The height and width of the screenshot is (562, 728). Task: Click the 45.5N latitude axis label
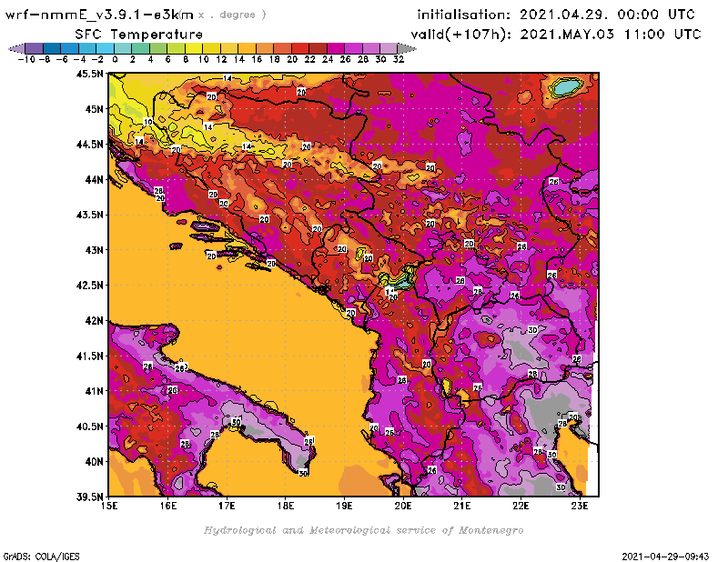tap(89, 74)
